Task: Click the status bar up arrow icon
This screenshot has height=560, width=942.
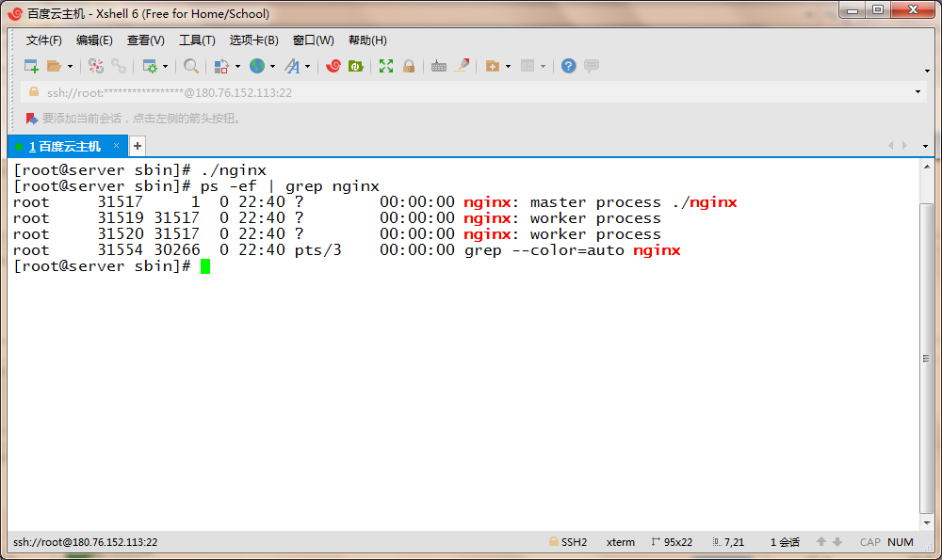Action: (x=821, y=541)
